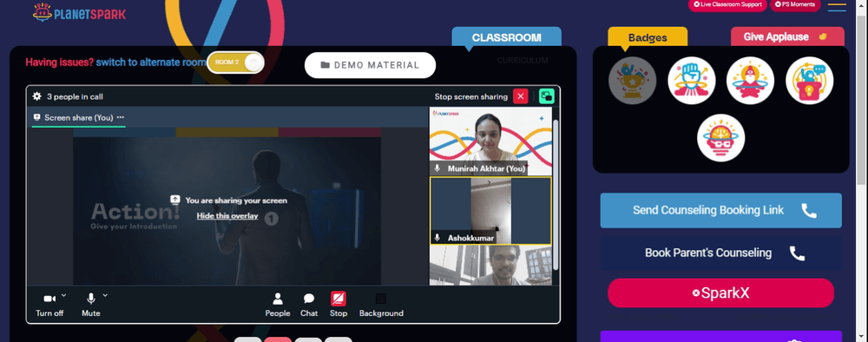
Task: Open SparkX button
Action: pyautogui.click(x=720, y=293)
